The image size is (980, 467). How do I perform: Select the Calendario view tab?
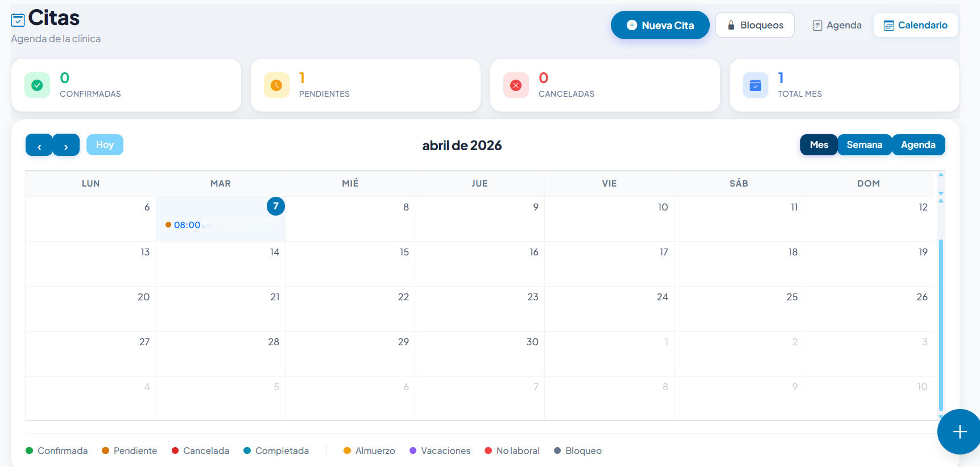(915, 25)
